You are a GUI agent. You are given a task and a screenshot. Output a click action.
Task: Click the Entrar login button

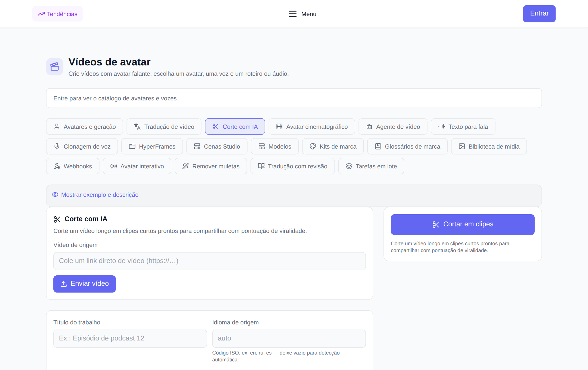(x=539, y=13)
